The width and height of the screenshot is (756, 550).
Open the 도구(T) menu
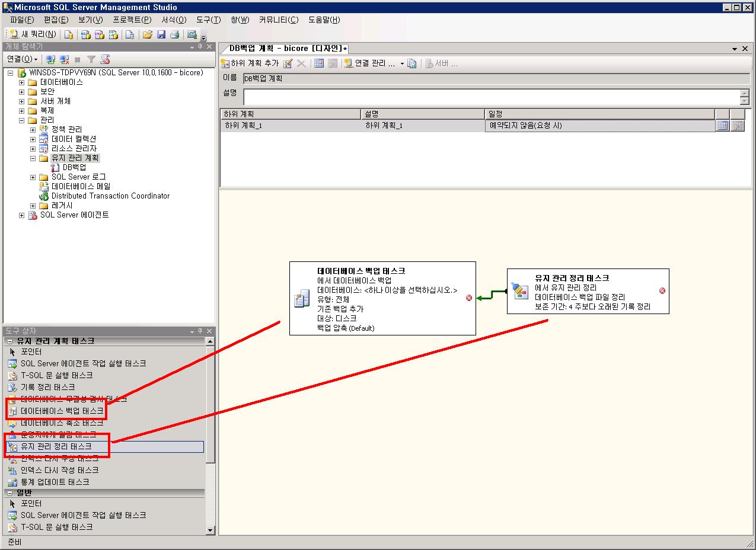pyautogui.click(x=209, y=20)
